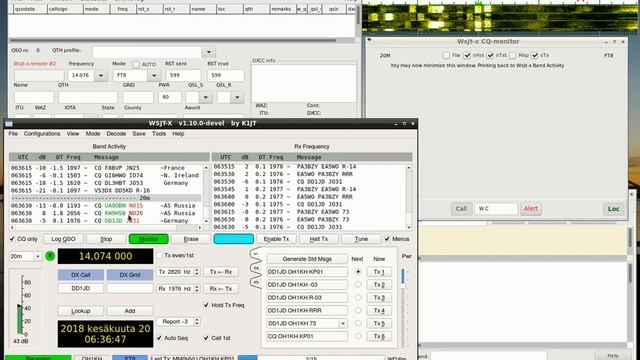The image size is (640, 360).
Task: Click the cyan Decode button
Action: (233, 239)
